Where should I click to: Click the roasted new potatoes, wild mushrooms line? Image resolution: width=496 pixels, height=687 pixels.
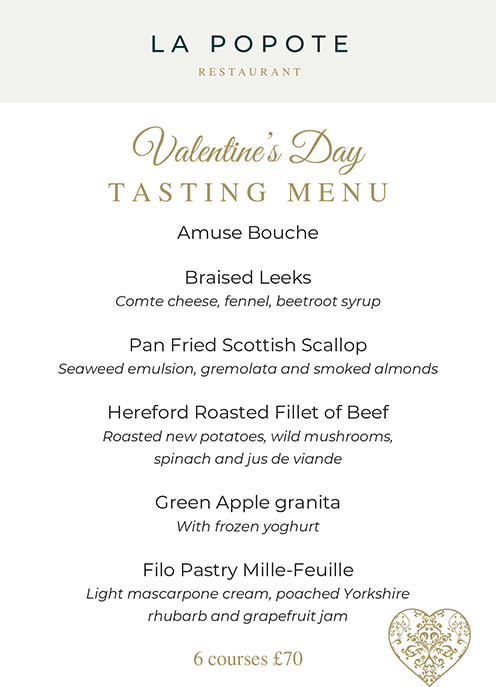(x=248, y=436)
